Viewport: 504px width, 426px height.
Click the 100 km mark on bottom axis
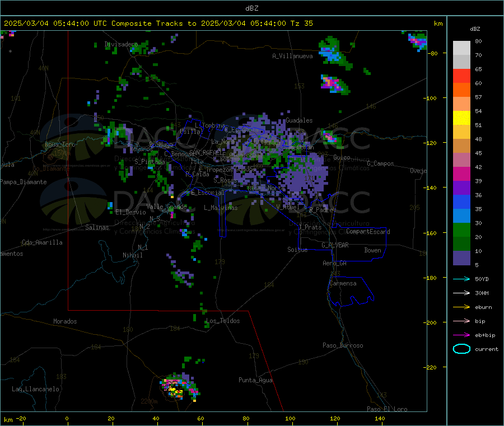tap(290, 418)
